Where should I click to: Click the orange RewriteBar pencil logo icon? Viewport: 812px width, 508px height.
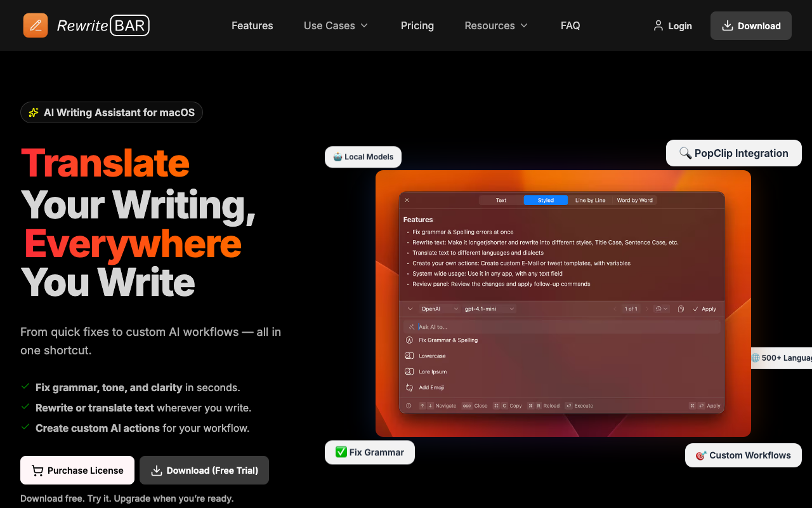pyautogui.click(x=36, y=25)
